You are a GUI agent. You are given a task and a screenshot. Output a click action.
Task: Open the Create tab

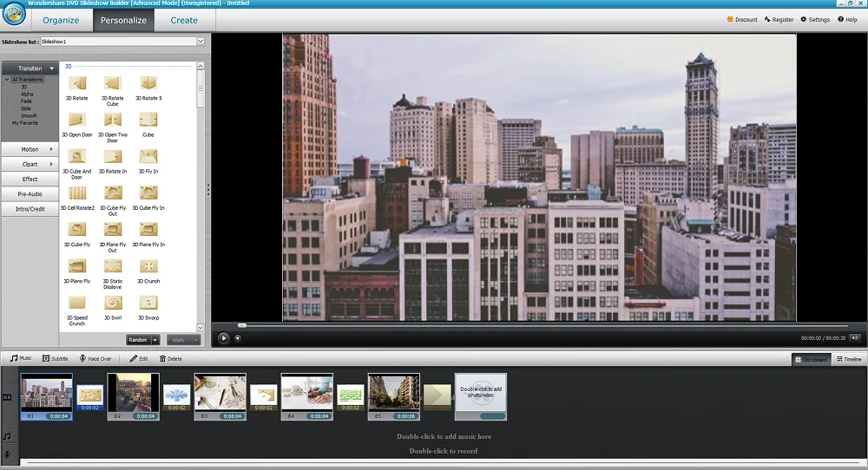(184, 20)
